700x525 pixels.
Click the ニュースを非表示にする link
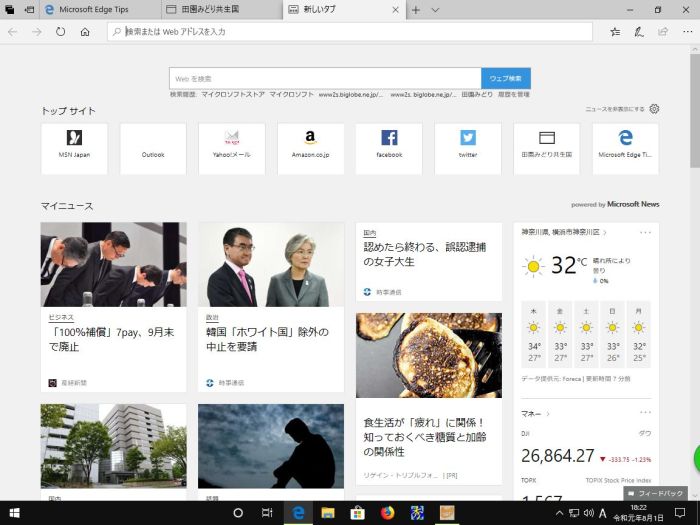coord(615,109)
